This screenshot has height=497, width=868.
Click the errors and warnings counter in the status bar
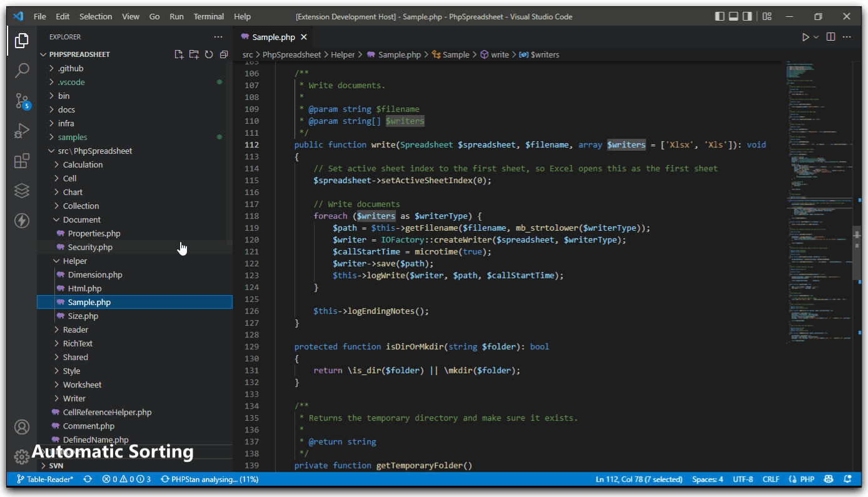coord(127,479)
